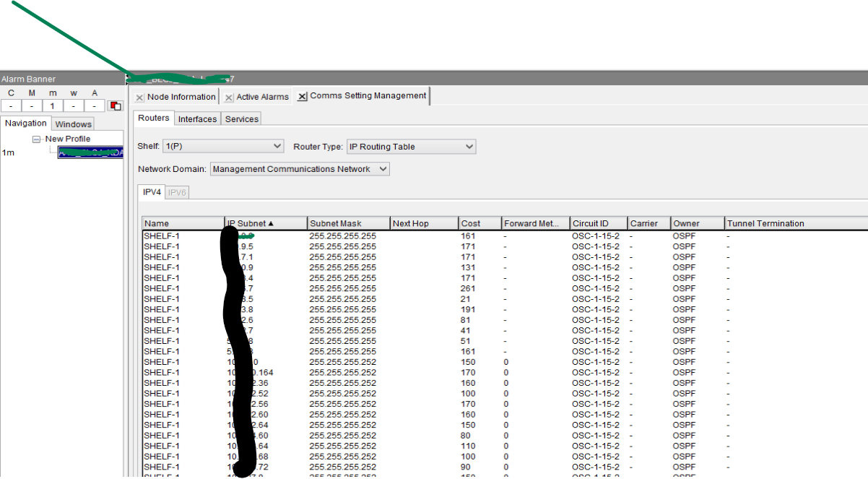
Task: Open the Active Alarms tab
Action: (x=262, y=97)
